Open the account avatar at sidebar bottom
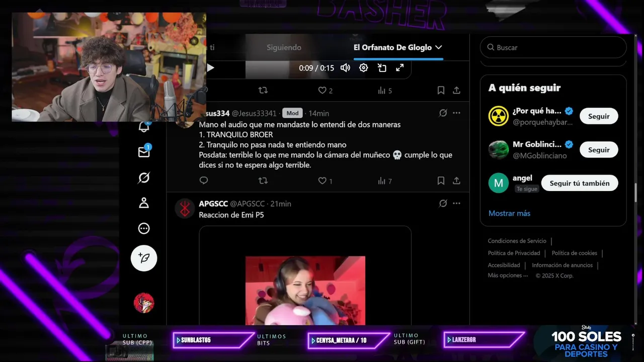This screenshot has width=644, height=362. (144, 303)
